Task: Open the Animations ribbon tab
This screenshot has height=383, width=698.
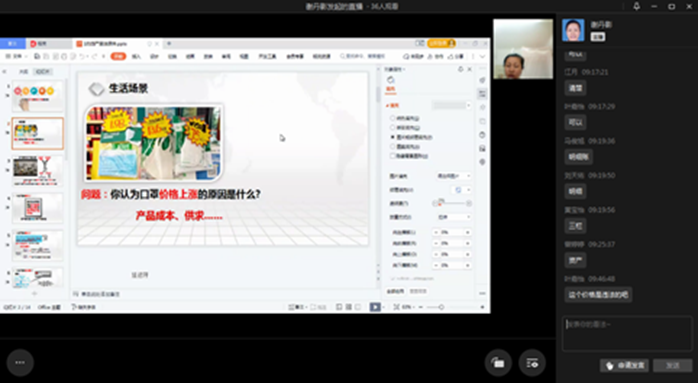Action: pyautogui.click(x=190, y=57)
